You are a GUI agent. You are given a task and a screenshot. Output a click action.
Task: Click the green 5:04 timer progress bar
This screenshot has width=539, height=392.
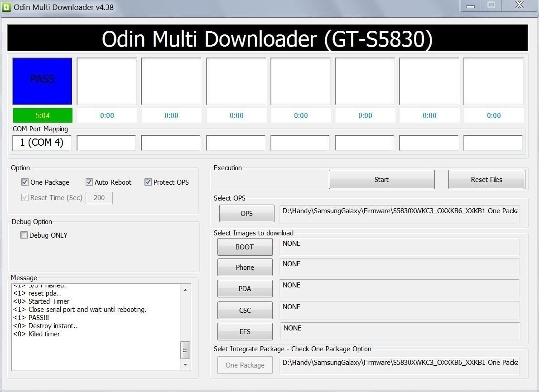coord(43,115)
